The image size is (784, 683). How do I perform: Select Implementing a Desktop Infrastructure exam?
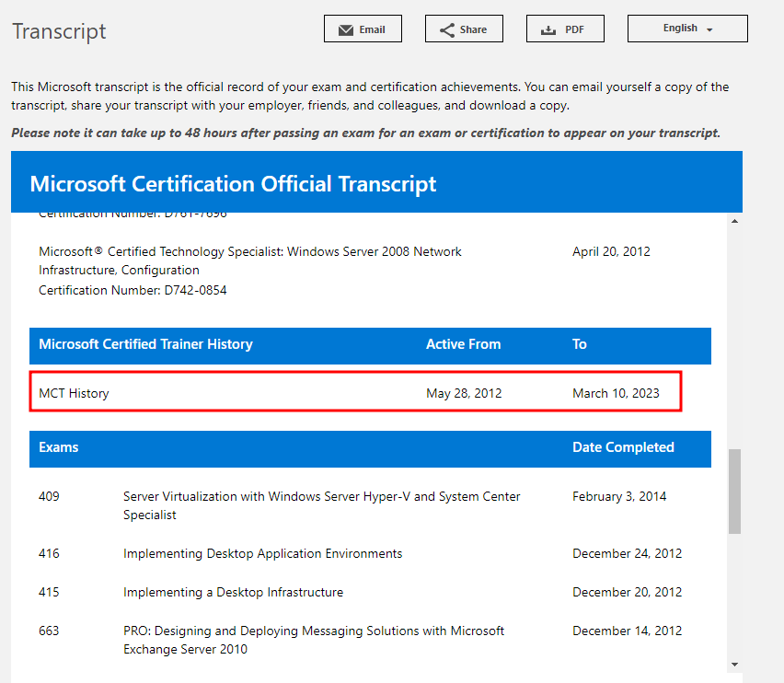[233, 592]
